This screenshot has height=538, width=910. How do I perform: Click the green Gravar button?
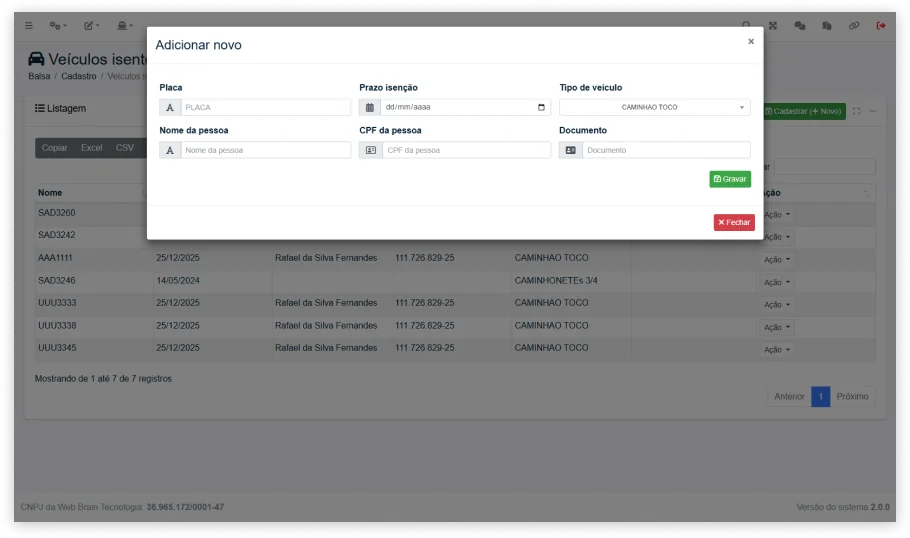730,179
